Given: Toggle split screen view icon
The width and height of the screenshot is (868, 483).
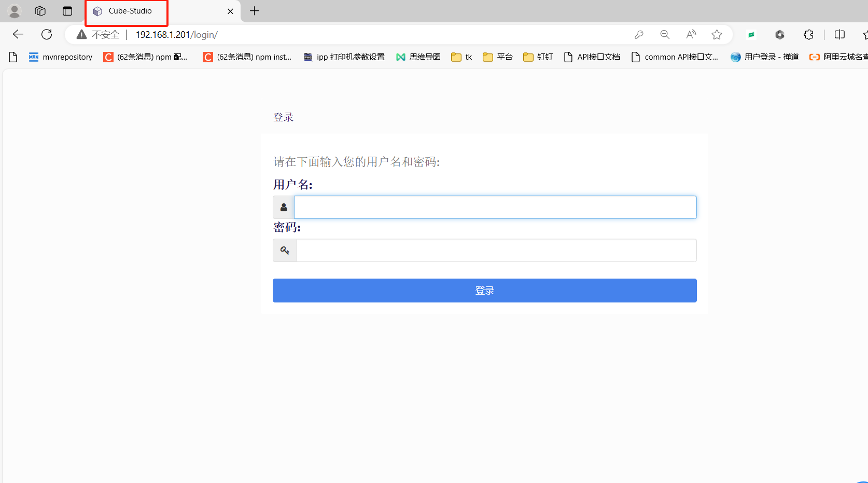Looking at the screenshot, I should coord(840,35).
